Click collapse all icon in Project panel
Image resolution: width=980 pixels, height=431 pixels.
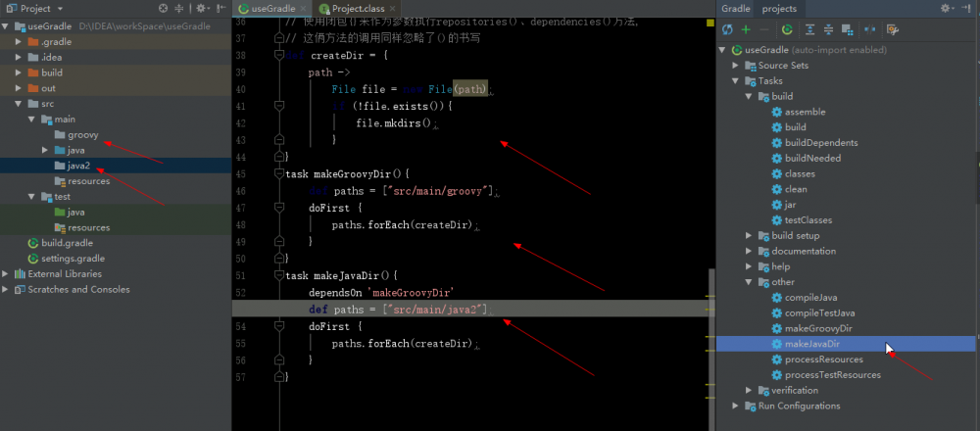pos(179,8)
